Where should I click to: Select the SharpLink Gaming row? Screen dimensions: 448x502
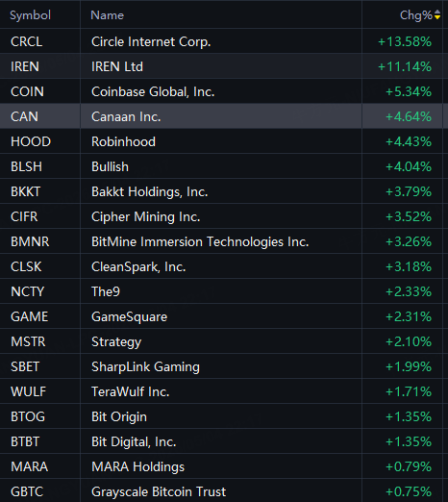pyautogui.click(x=221, y=366)
